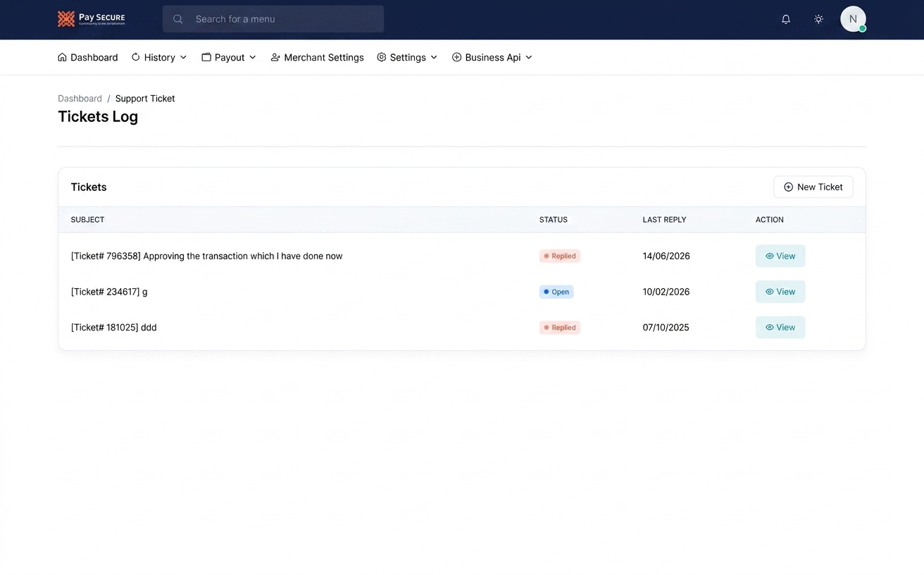View ticket 181025
The height and width of the screenshot is (575, 924).
[x=780, y=327]
